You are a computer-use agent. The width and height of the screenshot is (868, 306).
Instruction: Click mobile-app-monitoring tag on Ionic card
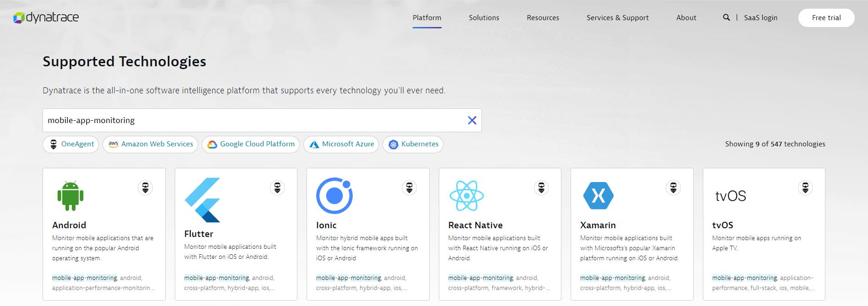[349, 278]
